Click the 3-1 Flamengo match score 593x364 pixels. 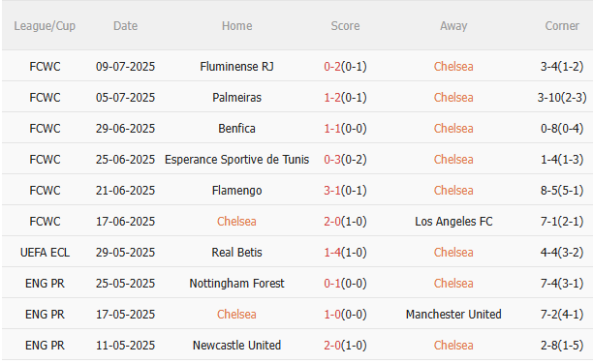[x=332, y=191]
